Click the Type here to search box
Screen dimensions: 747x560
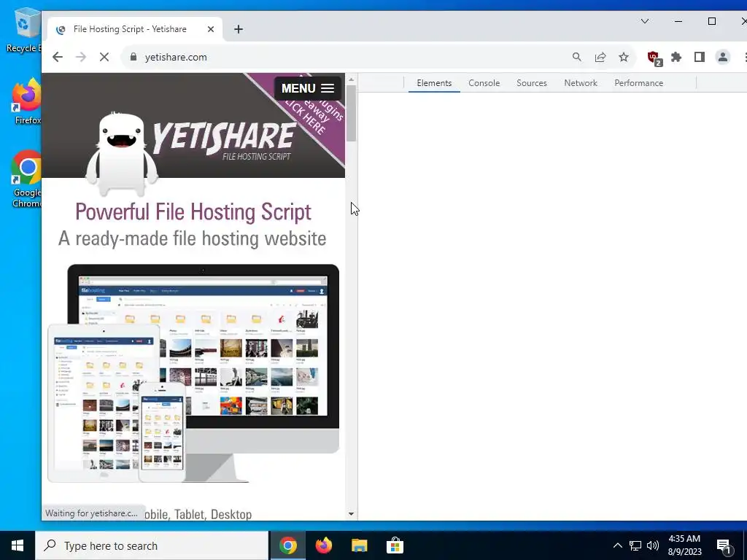152,545
